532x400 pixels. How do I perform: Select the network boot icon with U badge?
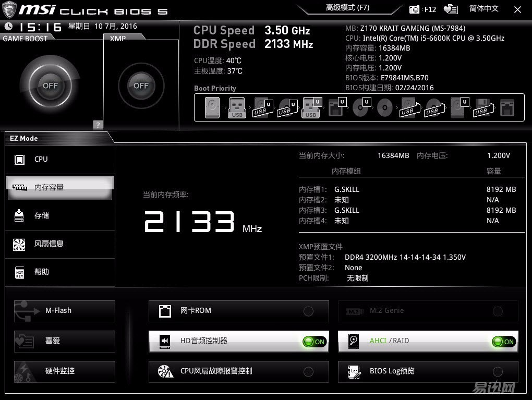337,107
